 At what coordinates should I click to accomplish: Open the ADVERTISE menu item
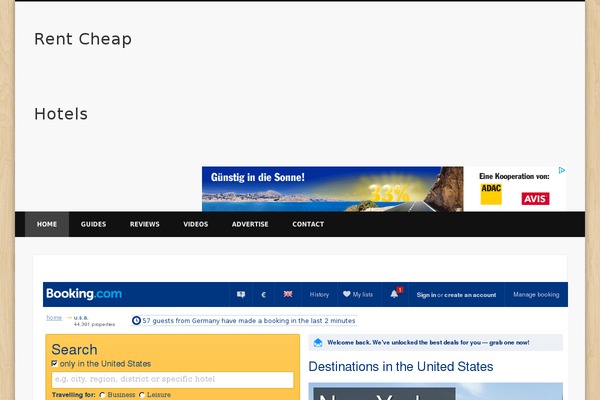250,224
